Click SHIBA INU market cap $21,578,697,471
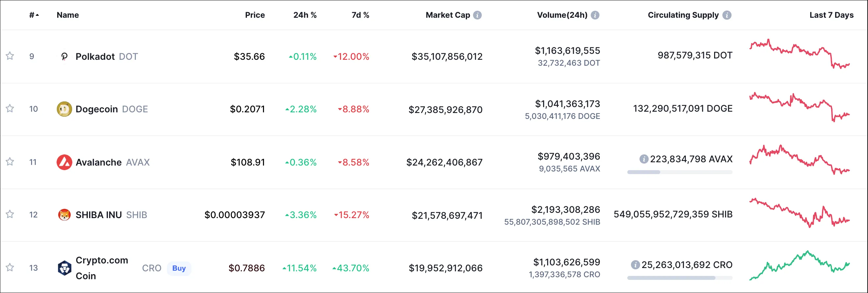Screen dimensions: 868x293 coord(447,215)
